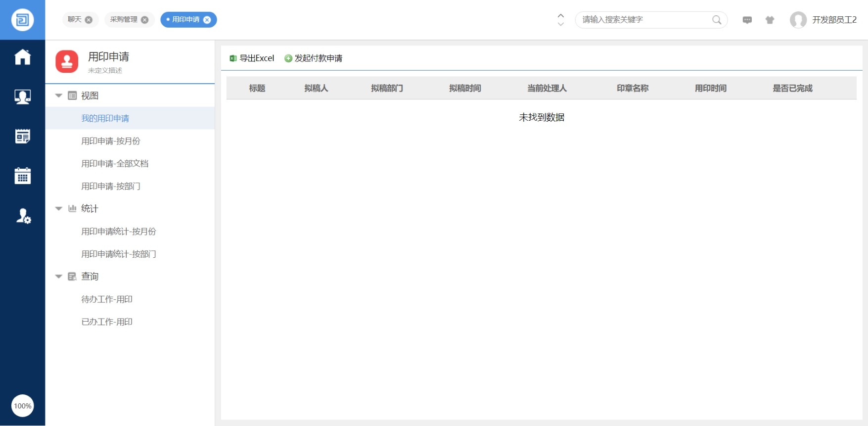Open the skin/theme shirt icon
Screen dimensions: 868x426
tap(770, 20)
